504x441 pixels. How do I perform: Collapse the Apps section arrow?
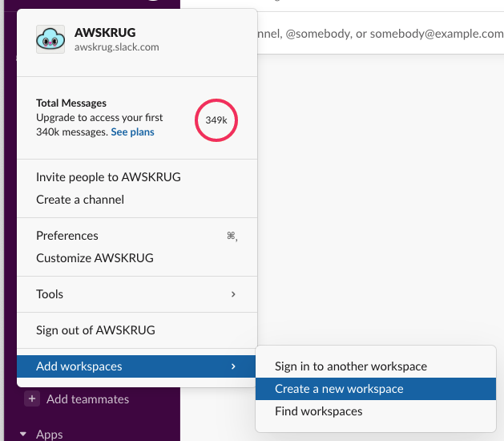[x=23, y=434]
